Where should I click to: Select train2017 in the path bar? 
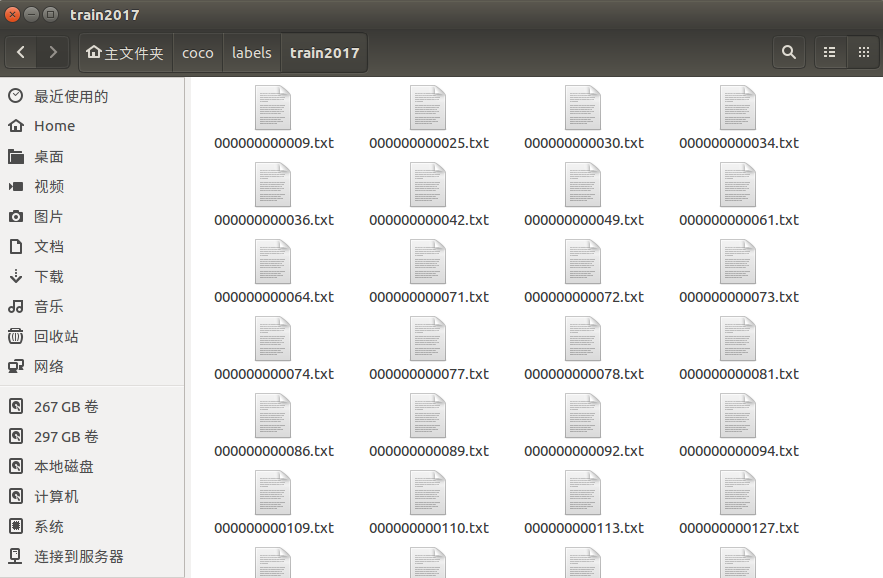click(324, 53)
